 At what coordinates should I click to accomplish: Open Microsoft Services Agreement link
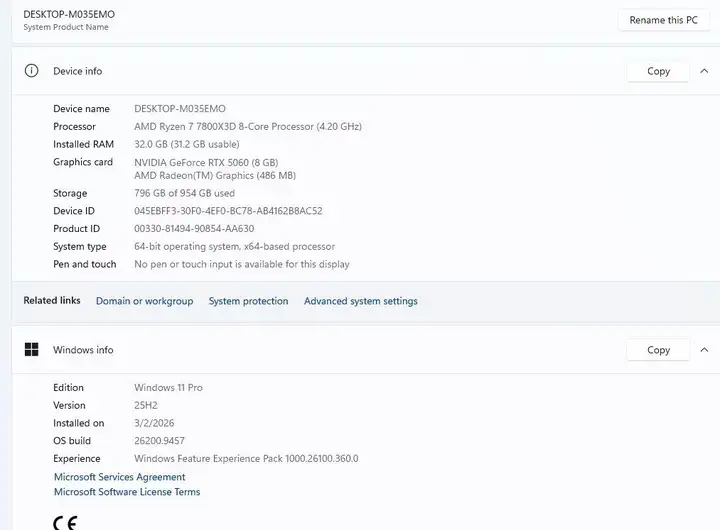coord(119,477)
